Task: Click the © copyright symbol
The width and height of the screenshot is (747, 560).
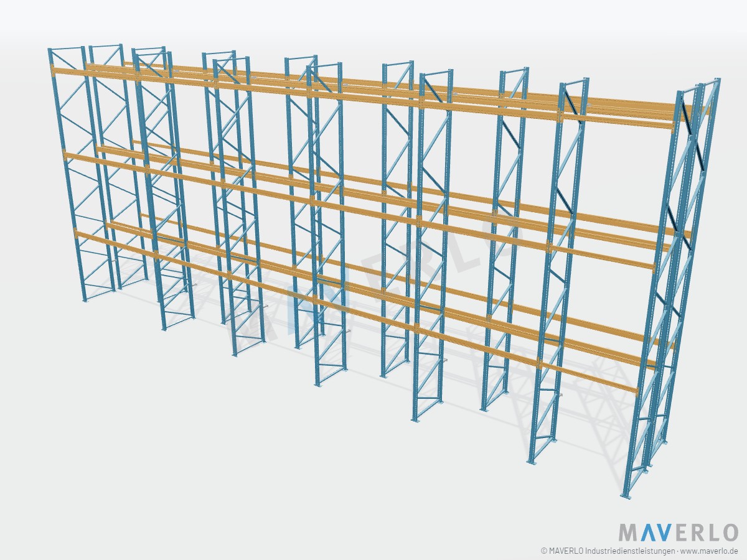Action: pos(543,551)
